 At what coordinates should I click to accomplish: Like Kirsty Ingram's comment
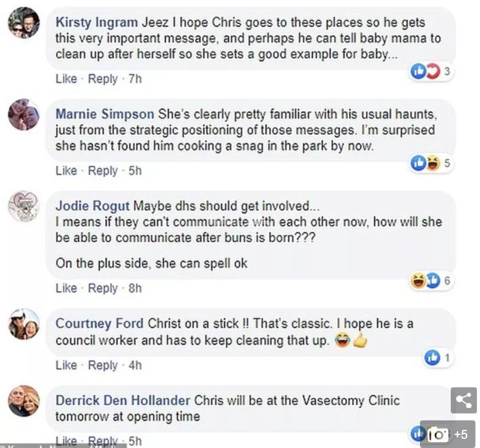click(66, 79)
